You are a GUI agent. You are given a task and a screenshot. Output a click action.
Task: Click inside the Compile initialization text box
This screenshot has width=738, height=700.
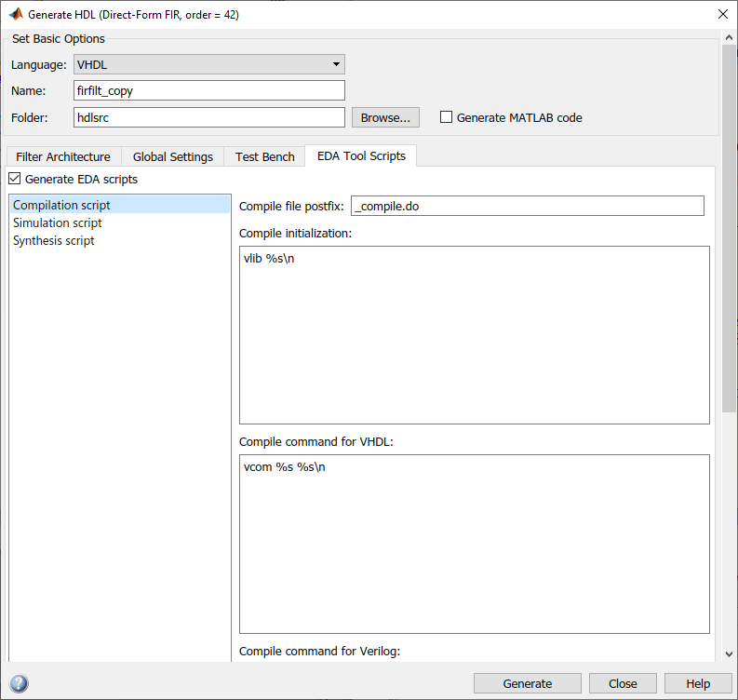click(475, 335)
